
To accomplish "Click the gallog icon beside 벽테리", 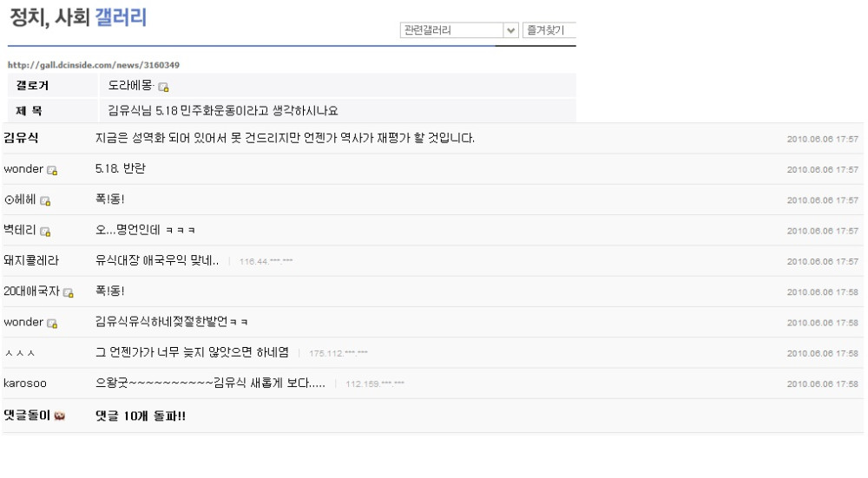I will (45, 232).
